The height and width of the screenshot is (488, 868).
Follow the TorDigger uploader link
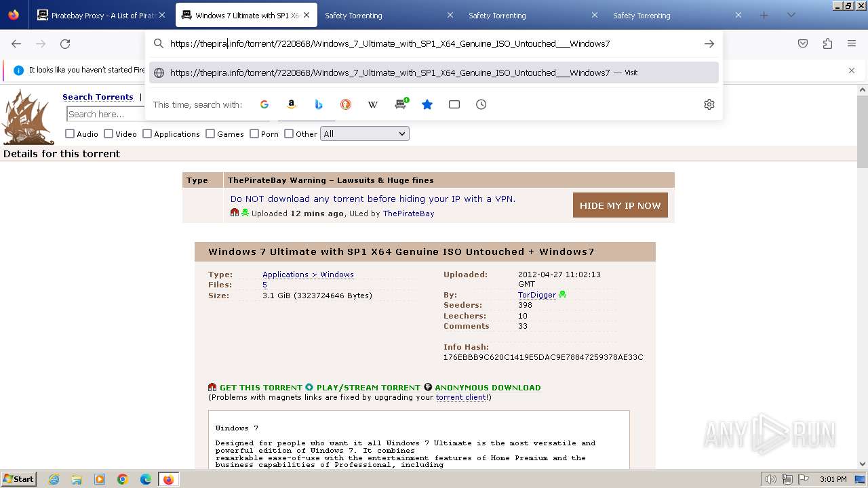(x=537, y=295)
